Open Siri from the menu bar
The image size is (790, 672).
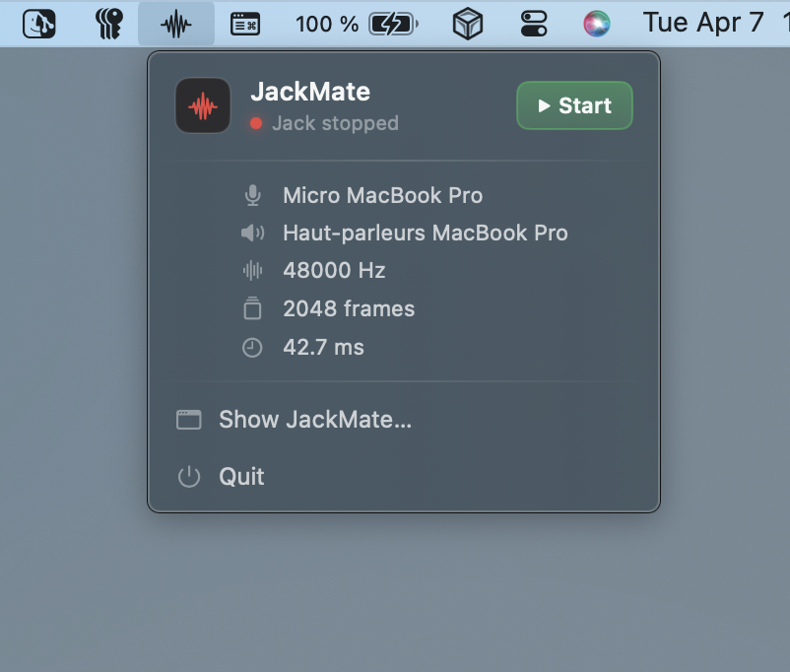click(596, 24)
